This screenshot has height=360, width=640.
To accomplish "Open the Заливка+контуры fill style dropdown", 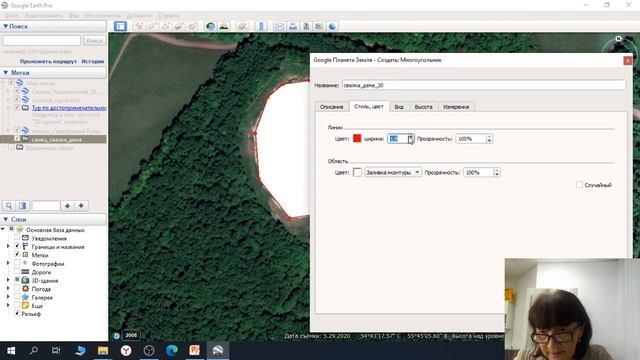I will click(393, 173).
